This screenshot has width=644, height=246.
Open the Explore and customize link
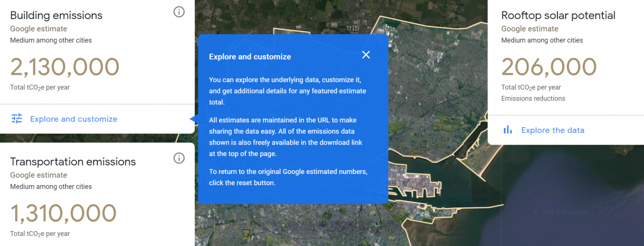click(x=74, y=119)
